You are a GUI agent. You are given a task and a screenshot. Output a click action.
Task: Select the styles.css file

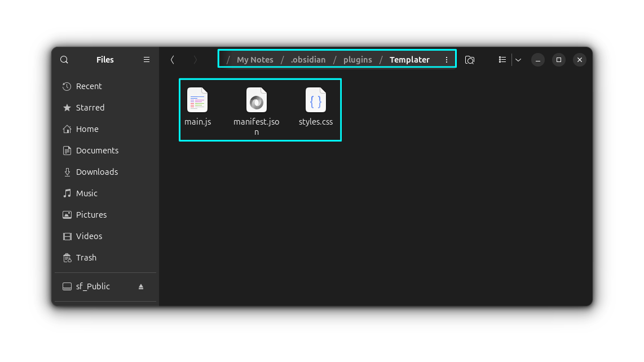tap(316, 100)
